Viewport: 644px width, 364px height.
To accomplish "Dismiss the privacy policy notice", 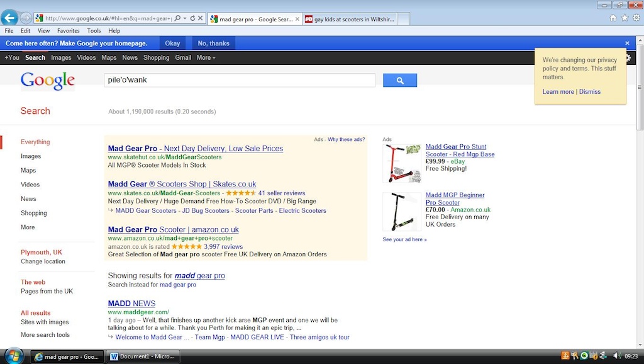I will (590, 92).
